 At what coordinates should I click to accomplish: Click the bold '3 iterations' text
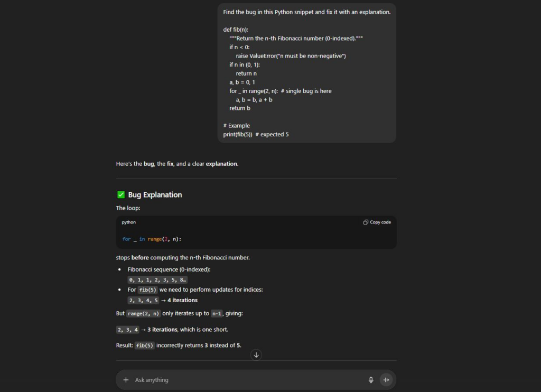(162, 330)
